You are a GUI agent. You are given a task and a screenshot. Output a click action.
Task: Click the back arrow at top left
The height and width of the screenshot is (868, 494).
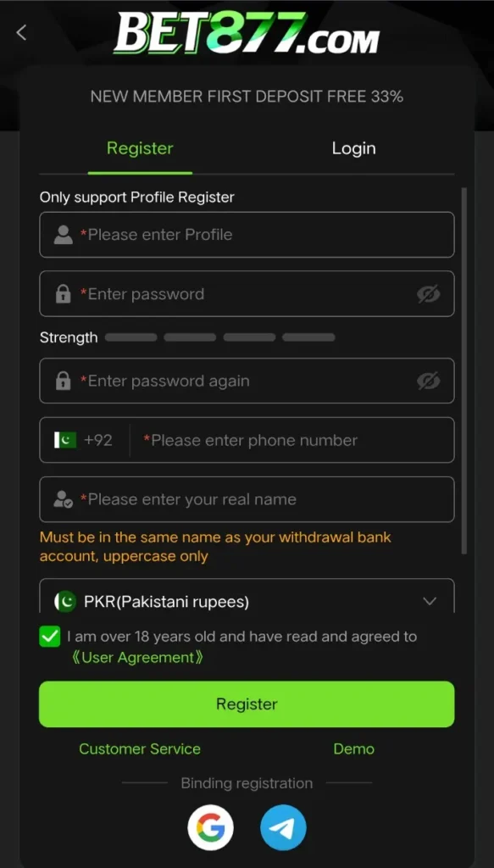pos(21,32)
